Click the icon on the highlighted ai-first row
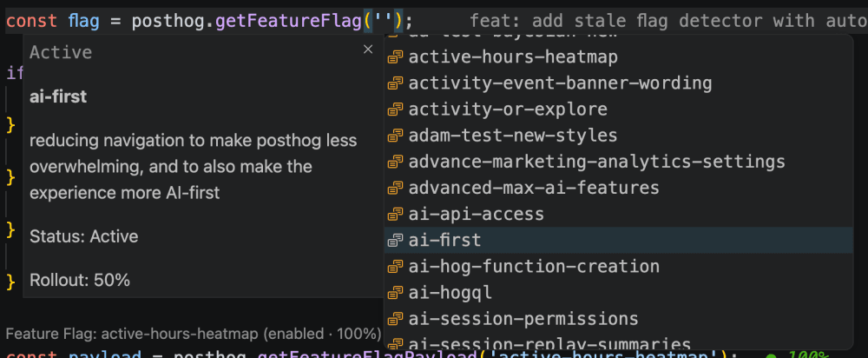The image size is (868, 358). click(395, 241)
